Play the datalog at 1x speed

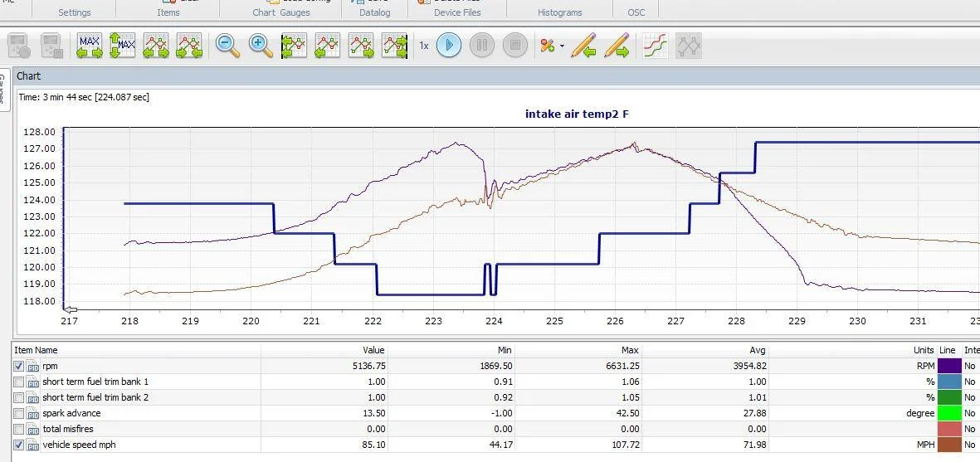[449, 45]
